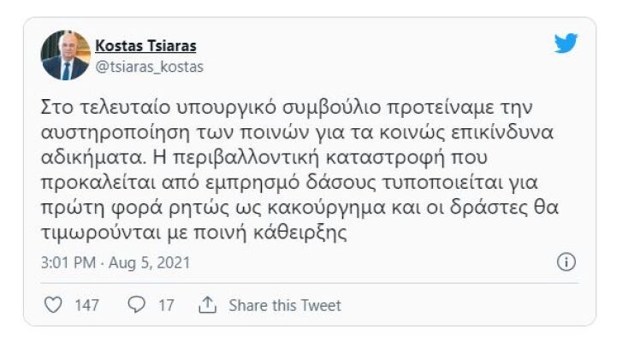Like the tweet with the heart icon
Screen dimensions: 628x364
(53, 305)
